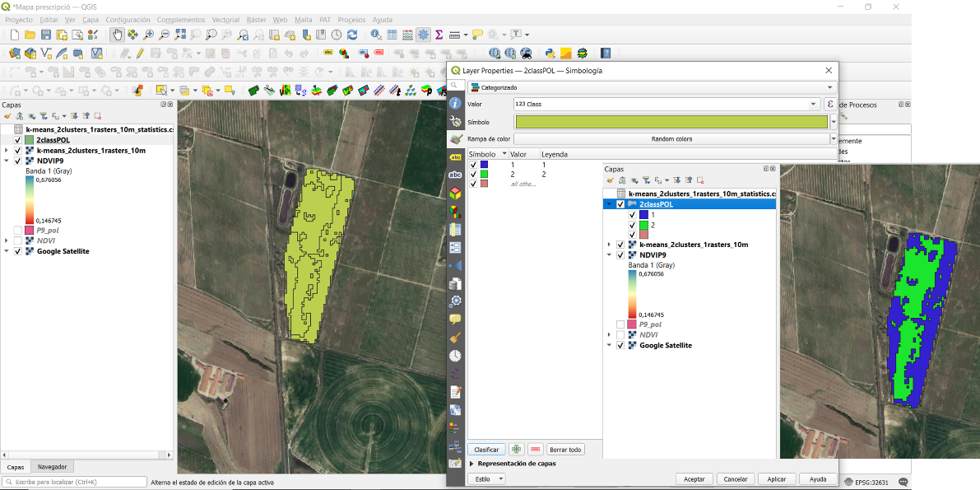Image resolution: width=980 pixels, height=490 pixels.
Task: Add a category with the green plus
Action: click(517, 450)
